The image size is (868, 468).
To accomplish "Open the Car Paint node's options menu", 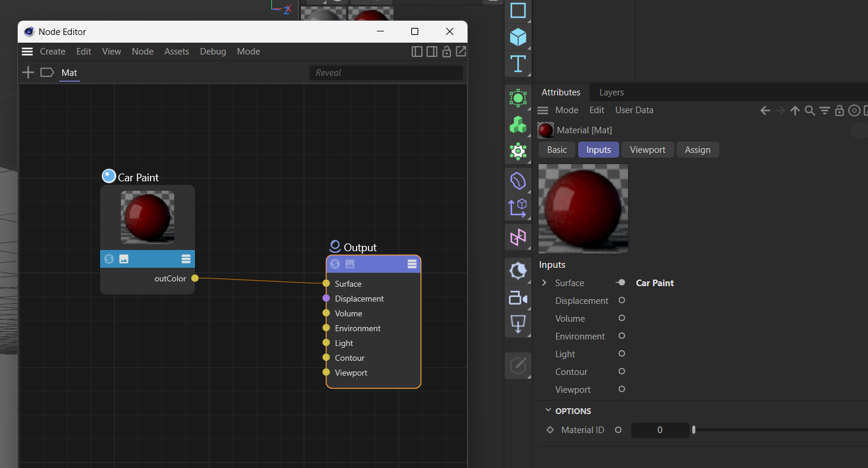I will pyautogui.click(x=186, y=259).
